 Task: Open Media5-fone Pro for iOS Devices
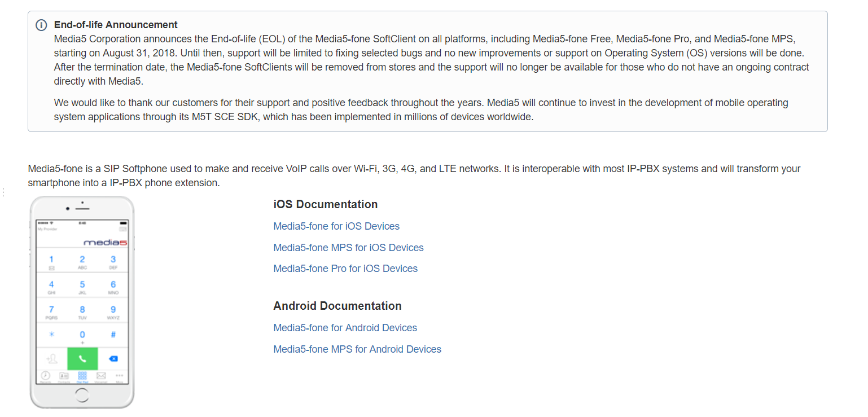[345, 269]
